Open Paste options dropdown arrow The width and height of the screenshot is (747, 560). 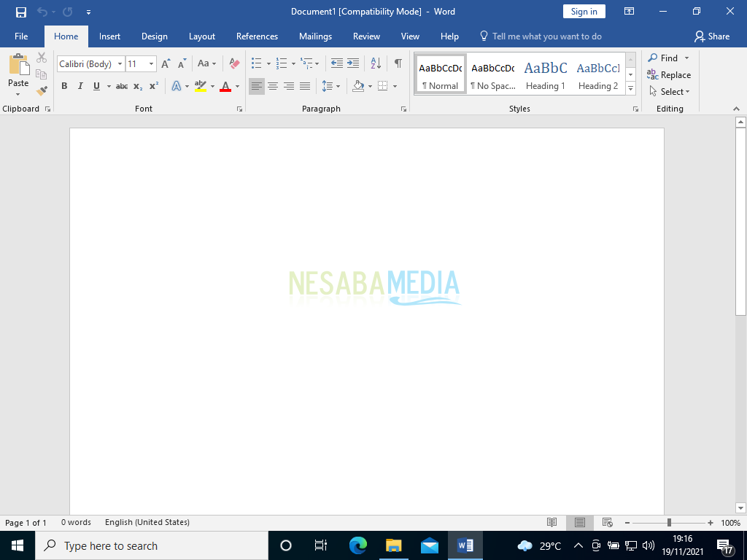click(x=18, y=94)
